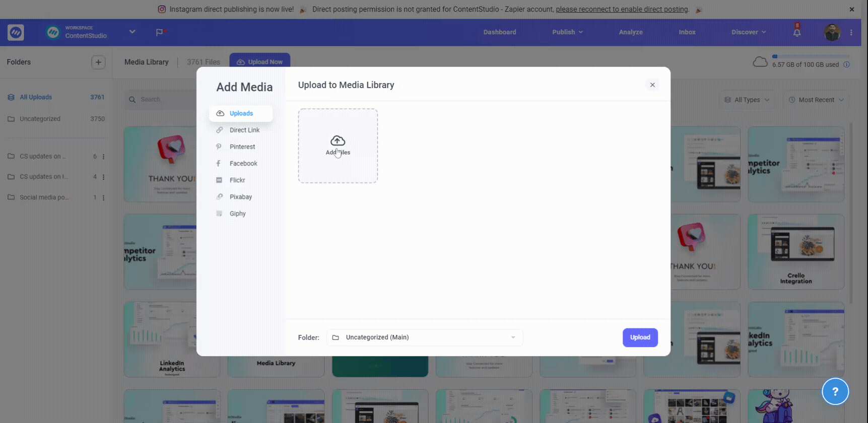Image resolution: width=868 pixels, height=423 pixels.
Task: Open the help question mark button
Action: coord(835,391)
